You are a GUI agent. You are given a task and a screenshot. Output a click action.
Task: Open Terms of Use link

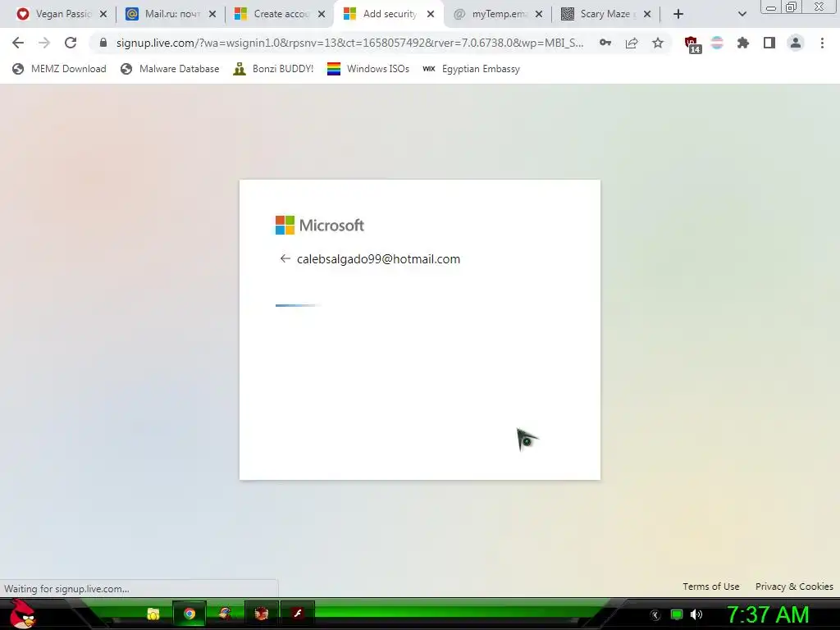point(711,587)
